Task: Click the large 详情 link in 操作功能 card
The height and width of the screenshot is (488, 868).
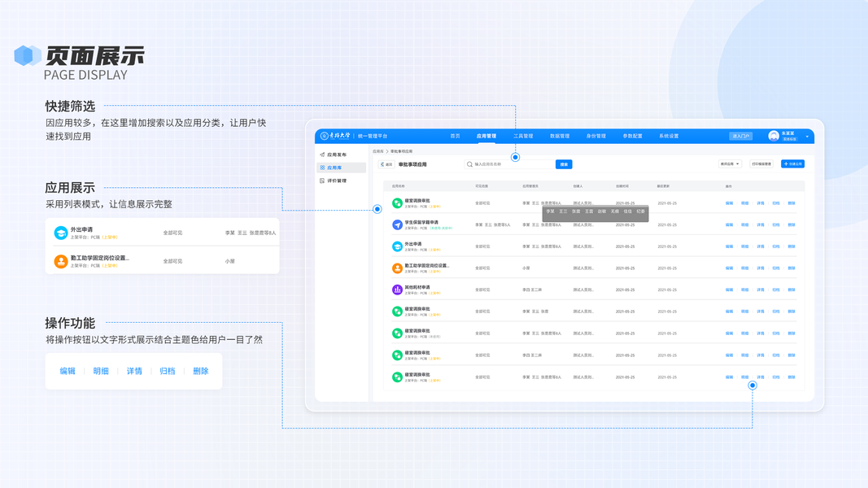Action: pos(134,371)
